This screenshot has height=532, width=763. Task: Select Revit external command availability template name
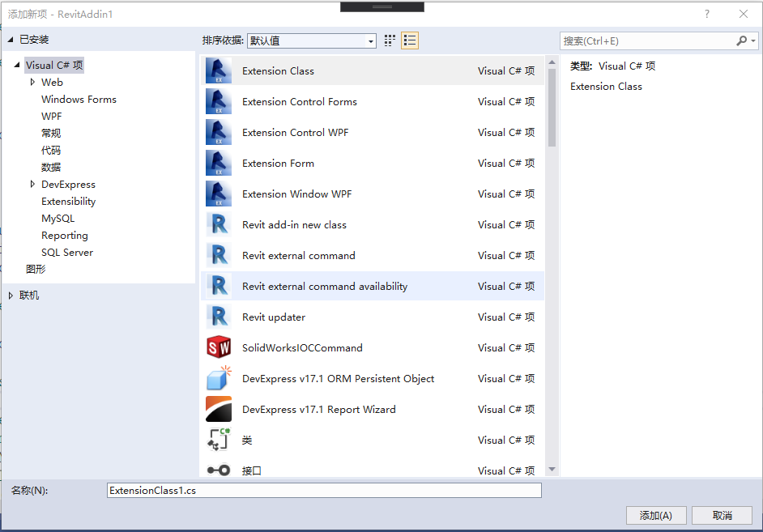coord(325,287)
